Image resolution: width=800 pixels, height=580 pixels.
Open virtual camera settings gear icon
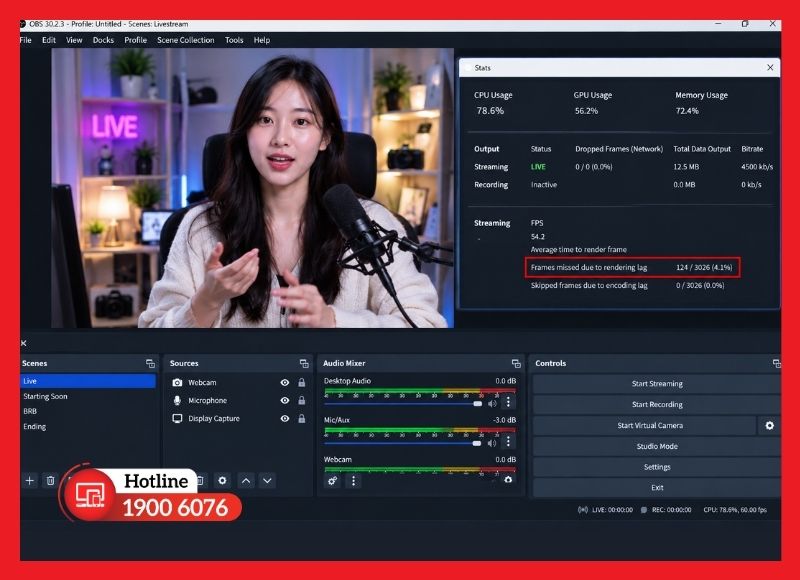769,425
